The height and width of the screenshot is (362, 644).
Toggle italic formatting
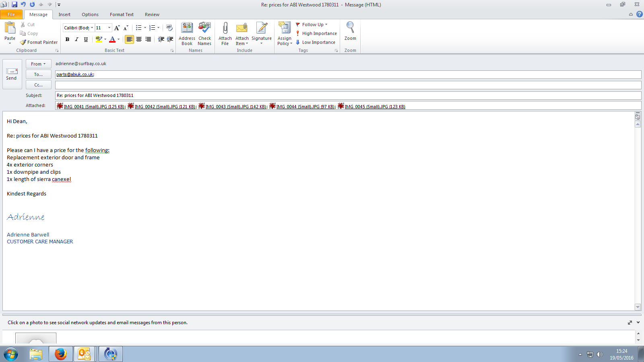click(x=76, y=39)
